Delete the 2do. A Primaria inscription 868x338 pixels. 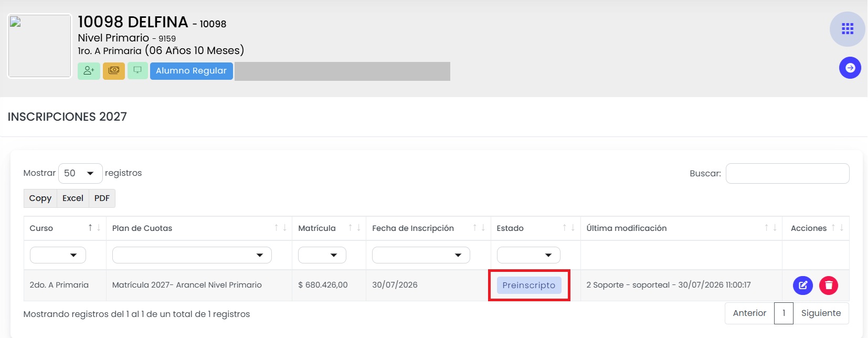click(x=829, y=286)
